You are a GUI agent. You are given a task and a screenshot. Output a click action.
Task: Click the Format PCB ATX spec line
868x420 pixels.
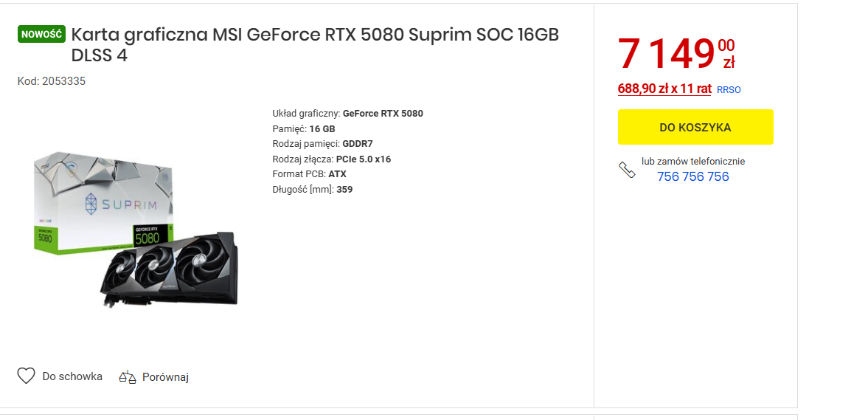click(309, 174)
